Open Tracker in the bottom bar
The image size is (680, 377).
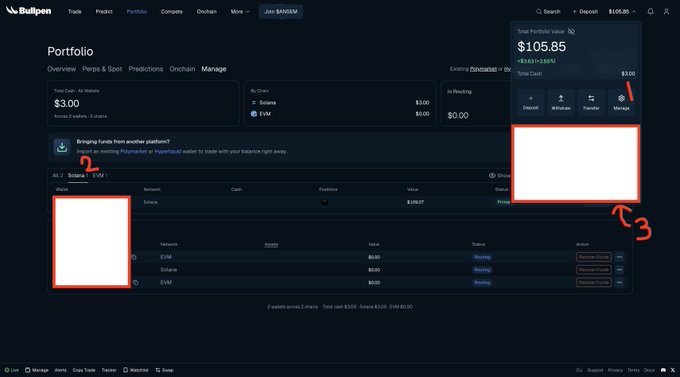click(109, 370)
